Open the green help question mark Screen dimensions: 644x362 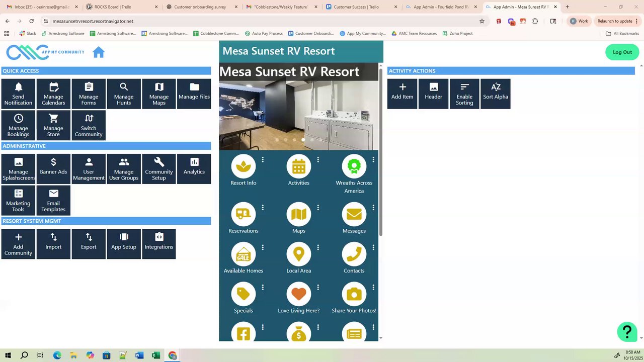[627, 332]
